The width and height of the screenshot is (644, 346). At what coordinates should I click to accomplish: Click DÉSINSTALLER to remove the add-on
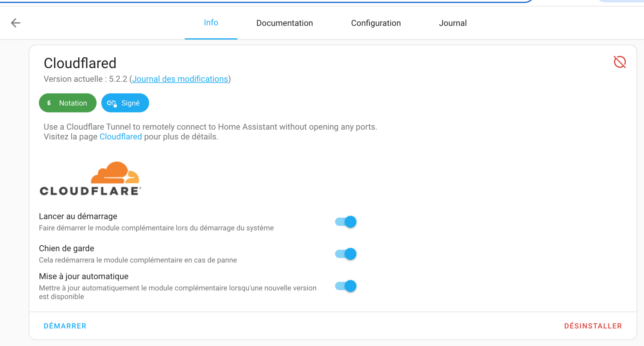click(x=593, y=326)
